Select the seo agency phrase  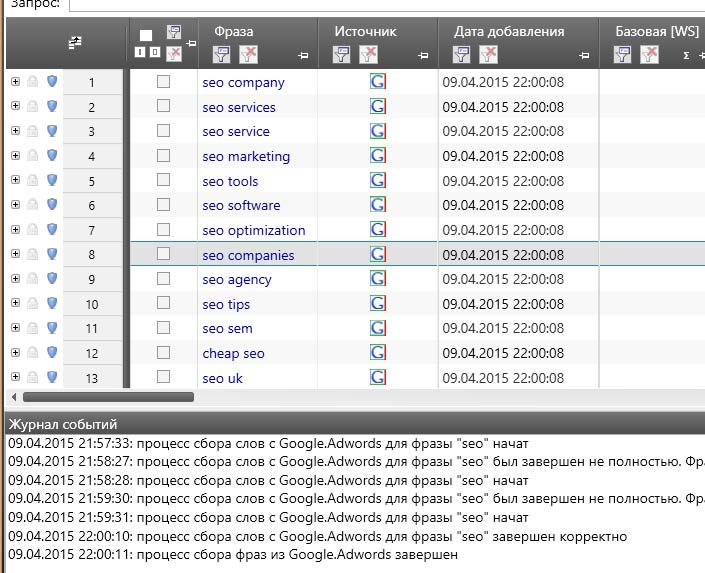pos(236,279)
